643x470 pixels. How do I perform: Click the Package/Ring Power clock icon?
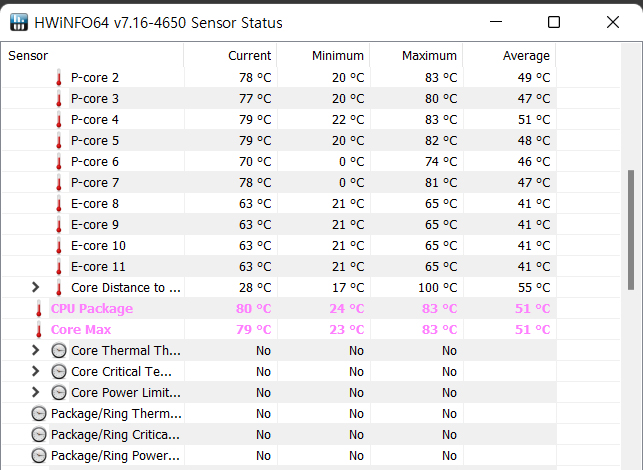39,456
